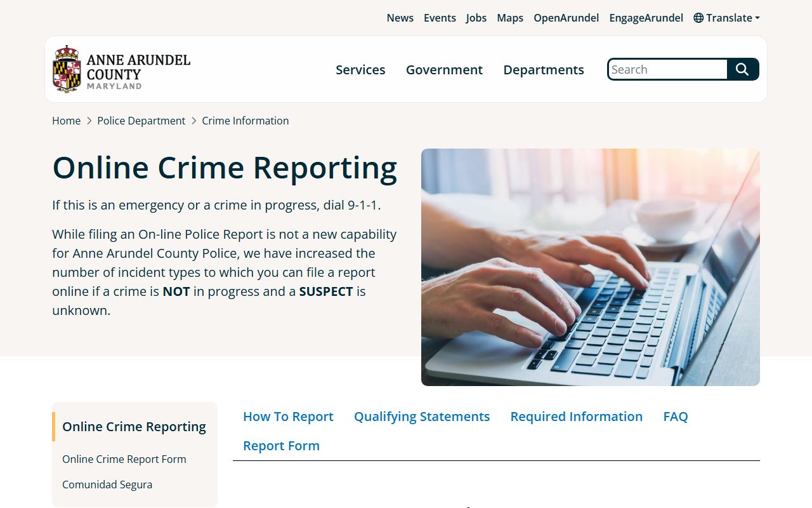Select Online Crime Reporting sidebar heading

click(134, 427)
